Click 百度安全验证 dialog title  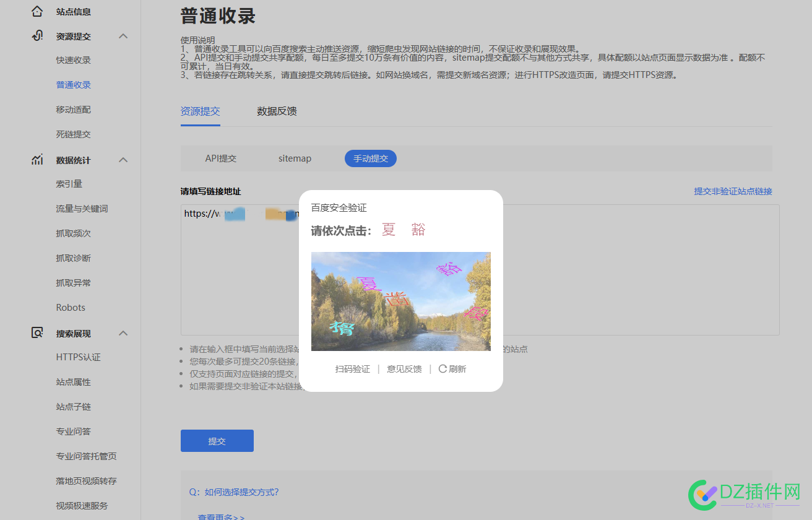point(339,208)
